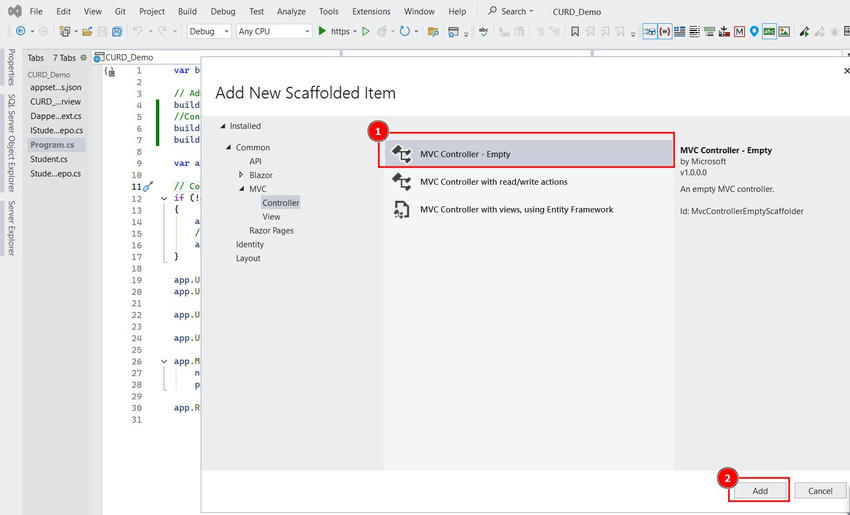Viewport: 850px width, 515px height.
Task: Select MVC Controller with views, using Entity Framework
Action: [x=529, y=209]
